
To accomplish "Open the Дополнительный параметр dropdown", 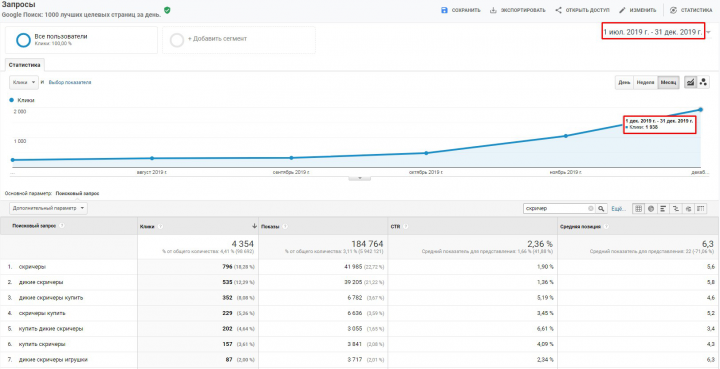I will tap(48, 208).
